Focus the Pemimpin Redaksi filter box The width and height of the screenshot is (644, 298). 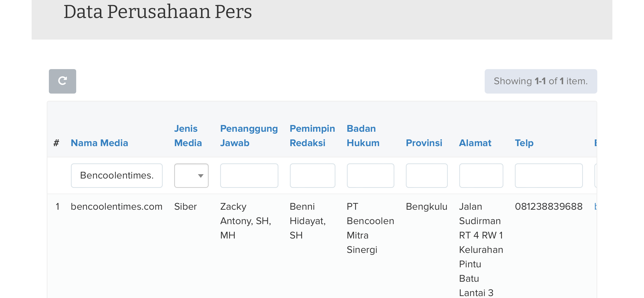[x=312, y=176]
